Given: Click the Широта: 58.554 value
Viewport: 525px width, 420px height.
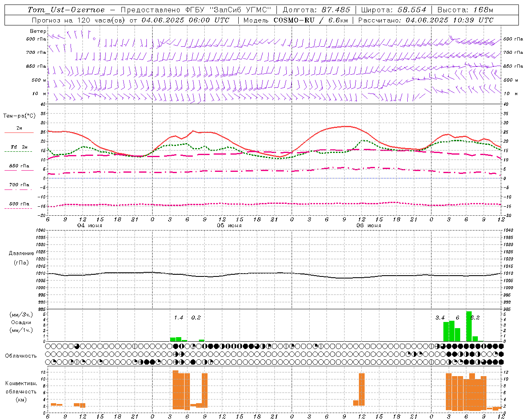Looking at the screenshot, I should click(x=393, y=10).
